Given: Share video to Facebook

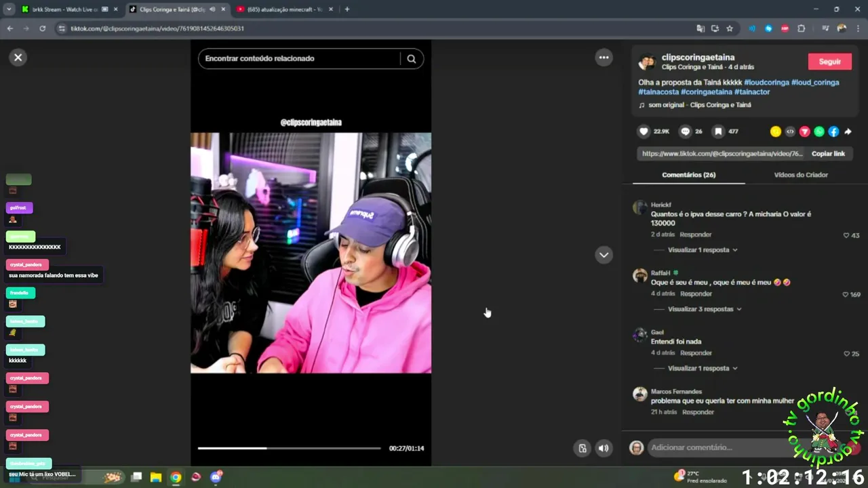Looking at the screenshot, I should point(833,131).
